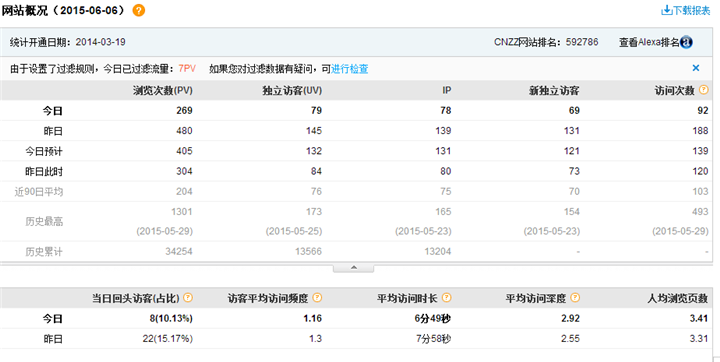Click help icon next to 访客平均访问频度
Screen dimensions: 720x362
click(x=317, y=298)
